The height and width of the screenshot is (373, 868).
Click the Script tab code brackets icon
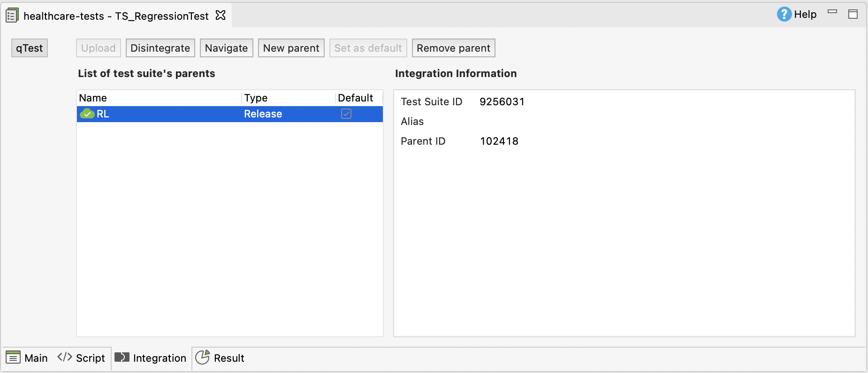[x=65, y=357]
